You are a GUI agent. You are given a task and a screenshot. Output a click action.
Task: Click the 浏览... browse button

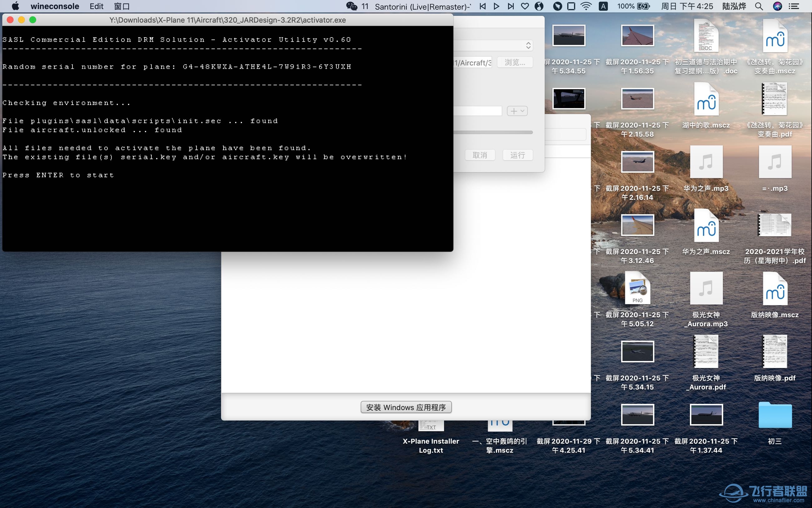coord(515,63)
